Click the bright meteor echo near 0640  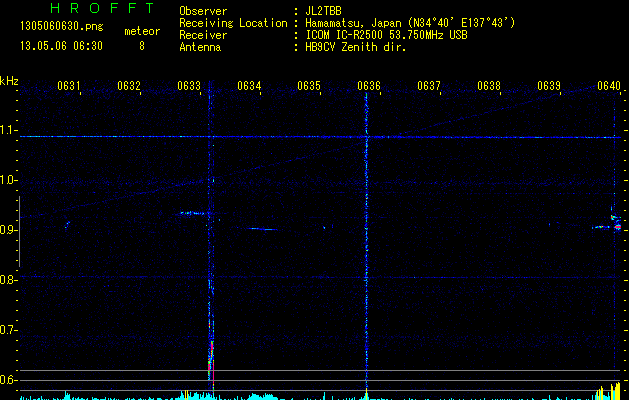(617, 227)
